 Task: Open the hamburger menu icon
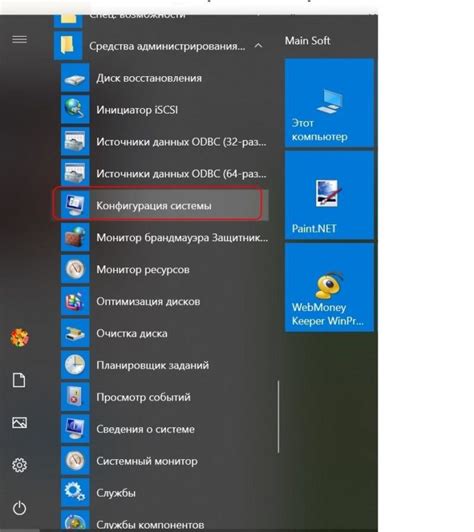pos(19,40)
